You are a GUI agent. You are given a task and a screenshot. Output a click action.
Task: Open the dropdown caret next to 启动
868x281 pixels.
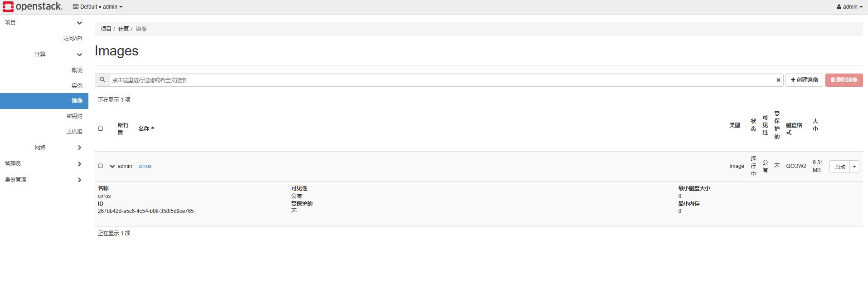click(x=854, y=167)
